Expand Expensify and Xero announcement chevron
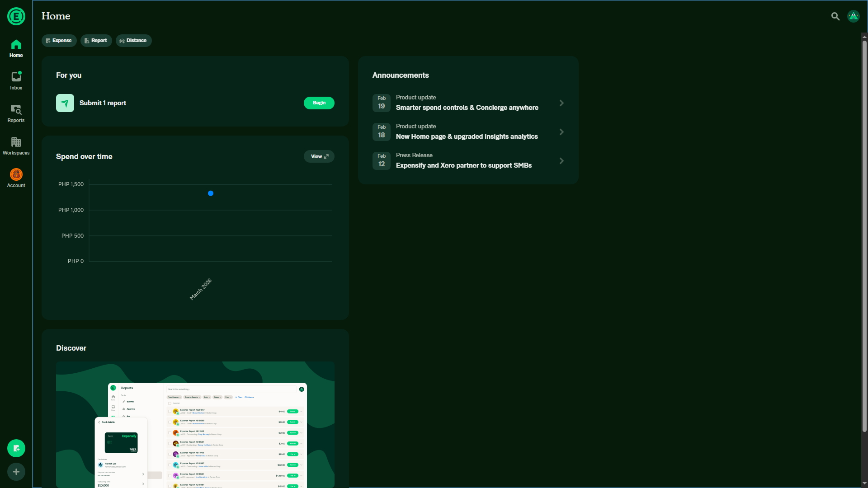The height and width of the screenshot is (488, 868). pos(561,161)
